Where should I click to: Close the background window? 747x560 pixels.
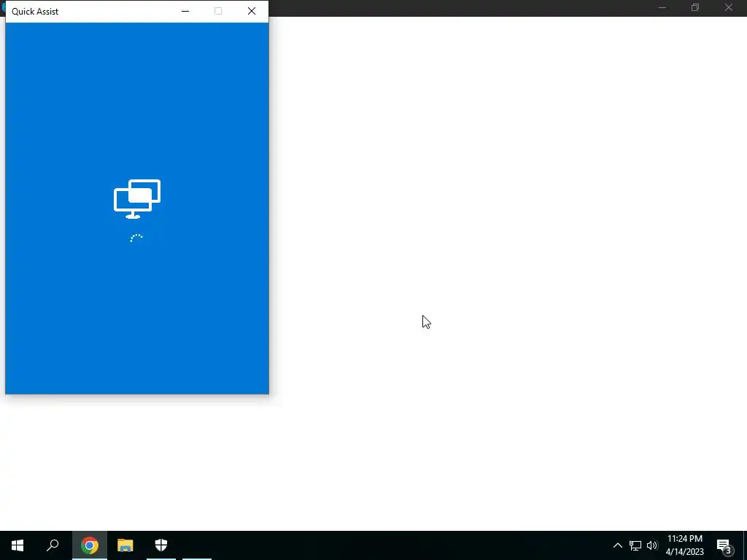click(x=729, y=7)
